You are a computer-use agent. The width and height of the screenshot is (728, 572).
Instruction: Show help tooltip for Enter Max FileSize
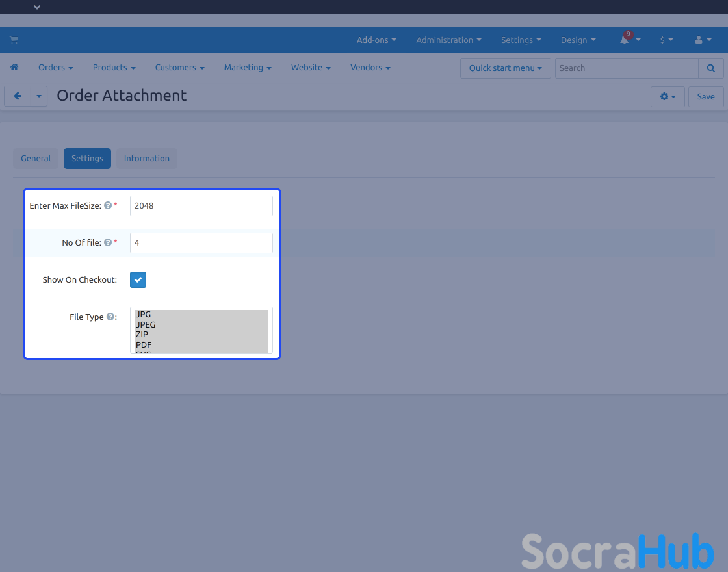tap(108, 205)
